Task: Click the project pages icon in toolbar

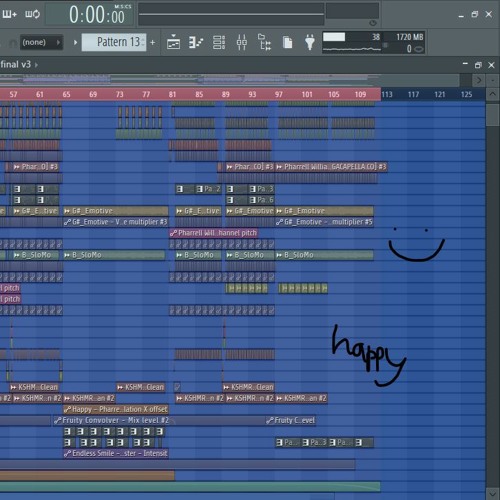Action: point(287,43)
